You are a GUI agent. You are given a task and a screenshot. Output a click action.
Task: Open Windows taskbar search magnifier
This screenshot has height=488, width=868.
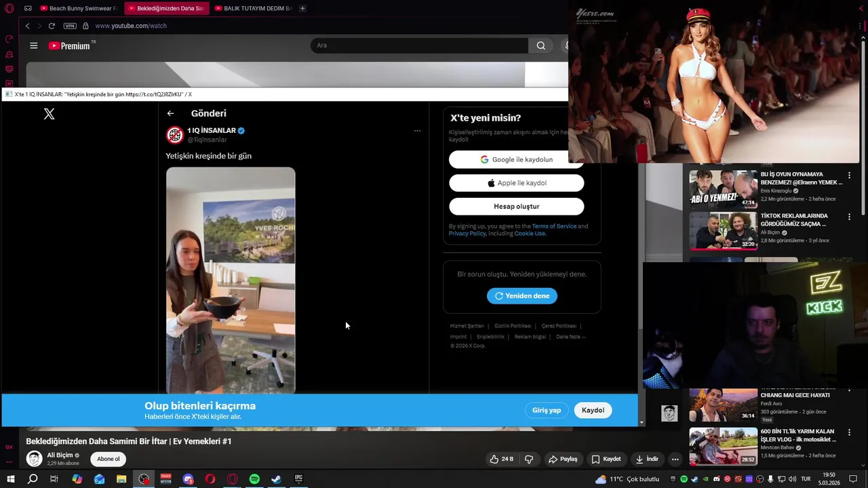(33, 479)
